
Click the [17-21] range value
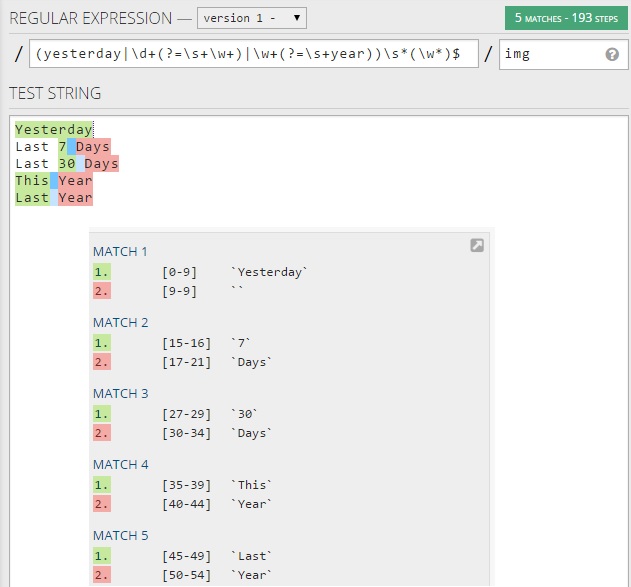(186, 362)
